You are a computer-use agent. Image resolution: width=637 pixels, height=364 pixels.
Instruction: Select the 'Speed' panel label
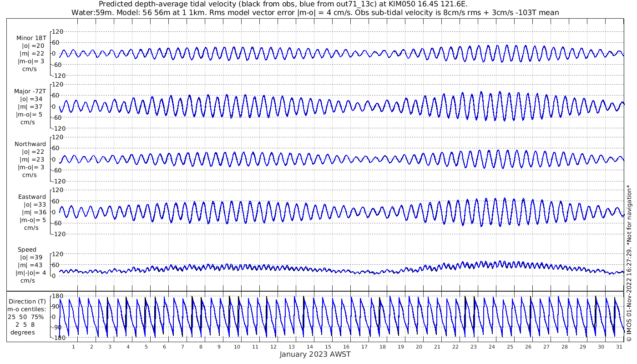click(27, 250)
